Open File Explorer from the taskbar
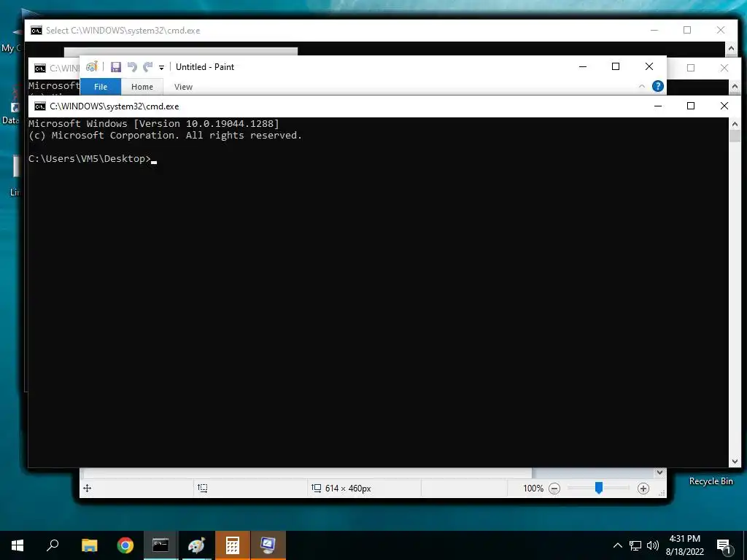The height and width of the screenshot is (560, 747). [89, 545]
